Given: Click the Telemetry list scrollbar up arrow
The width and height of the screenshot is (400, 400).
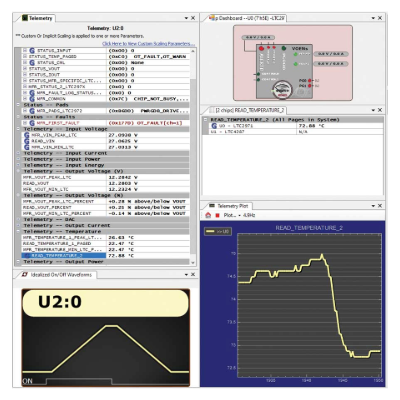Looking at the screenshot, I should point(193,51).
